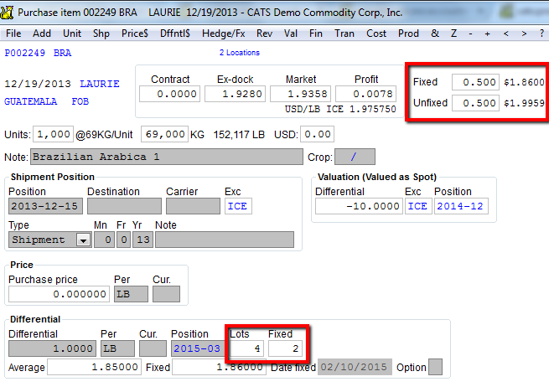This screenshot has height=392, width=549.
Task: Open the Dffntl$ menu
Action: (x=174, y=34)
